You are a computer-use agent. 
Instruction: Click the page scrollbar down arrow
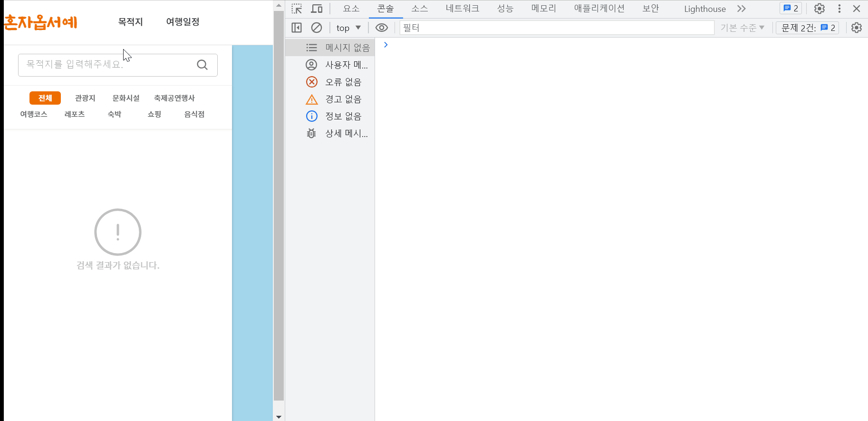click(279, 417)
